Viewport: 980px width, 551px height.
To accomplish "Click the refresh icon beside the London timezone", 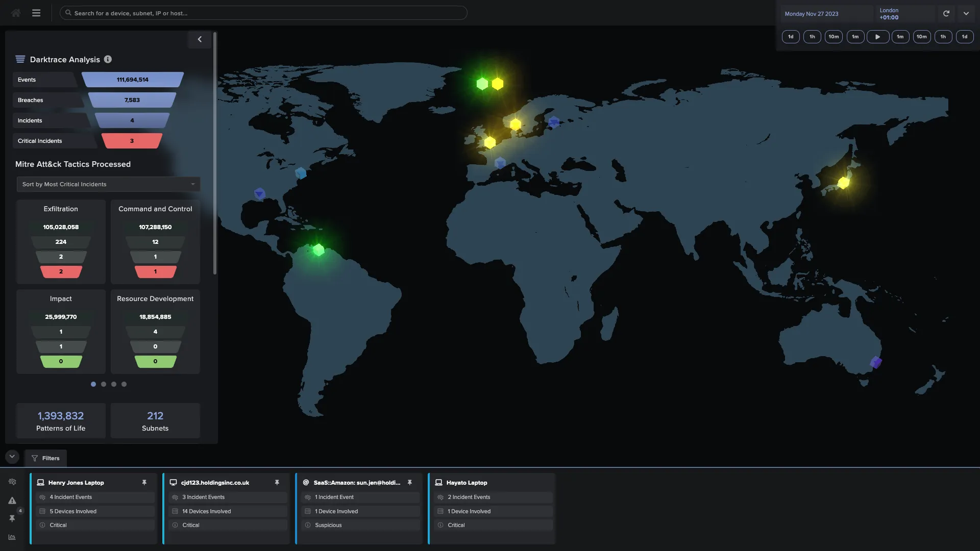I will [947, 13].
